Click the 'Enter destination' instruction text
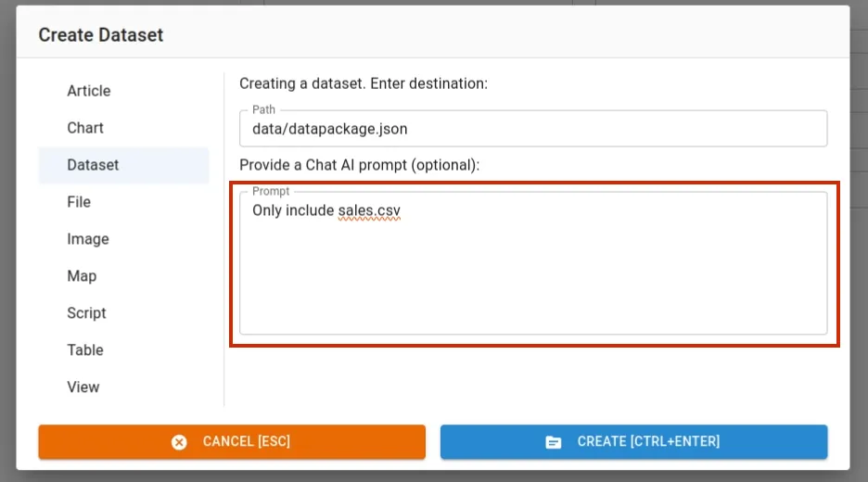The image size is (868, 482). pos(364,83)
